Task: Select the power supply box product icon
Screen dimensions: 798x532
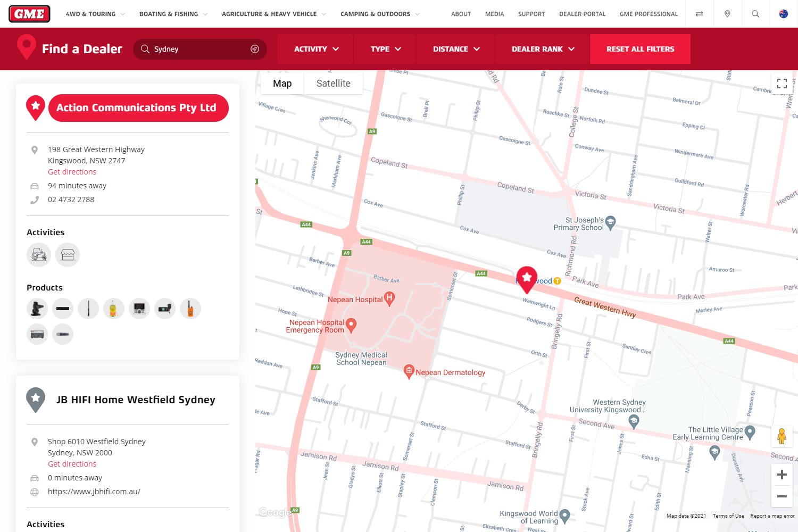Action: (x=37, y=334)
